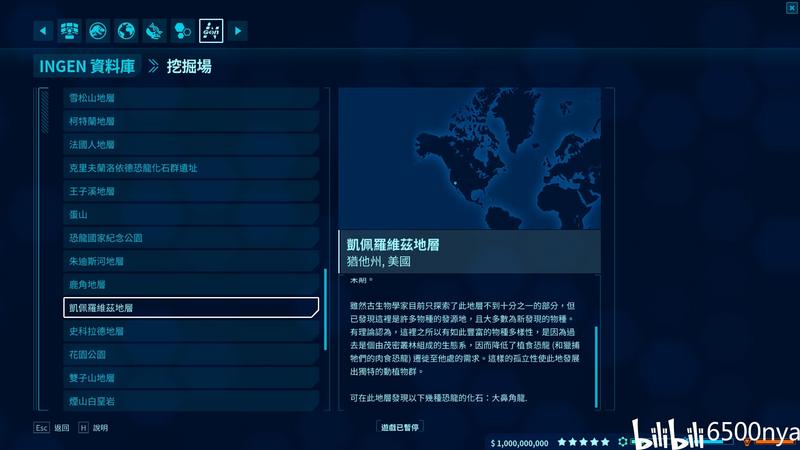800x450 pixels.
Task: Select 雪松山地層 in the list
Action: coord(191,98)
